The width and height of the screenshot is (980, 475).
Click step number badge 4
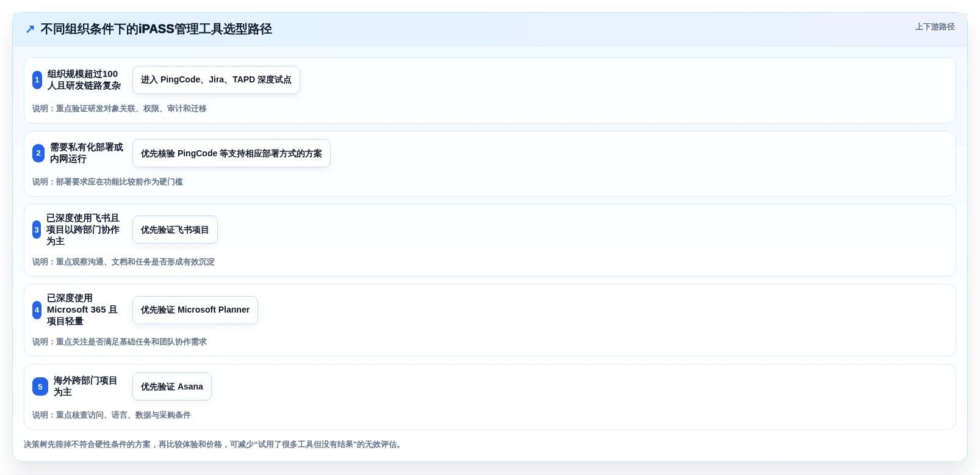click(x=37, y=310)
